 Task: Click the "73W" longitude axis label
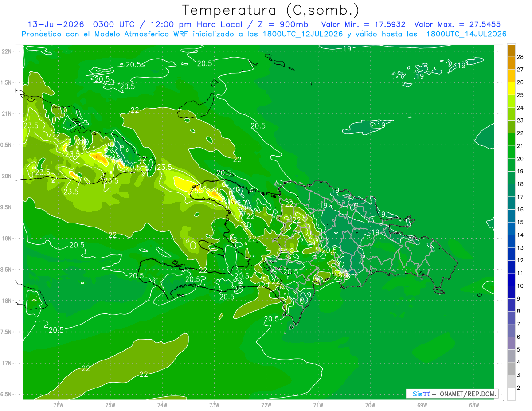pyautogui.click(x=214, y=405)
